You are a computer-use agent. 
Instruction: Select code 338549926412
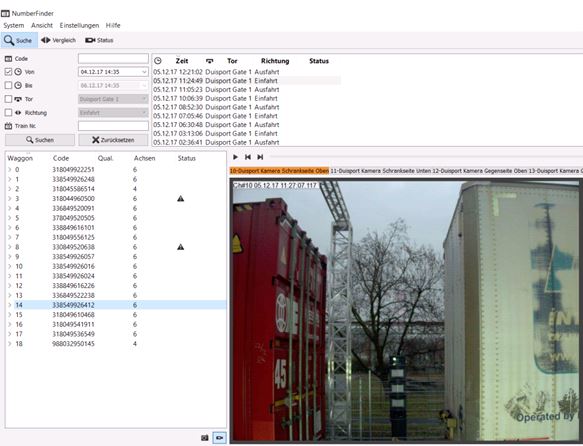click(73, 305)
